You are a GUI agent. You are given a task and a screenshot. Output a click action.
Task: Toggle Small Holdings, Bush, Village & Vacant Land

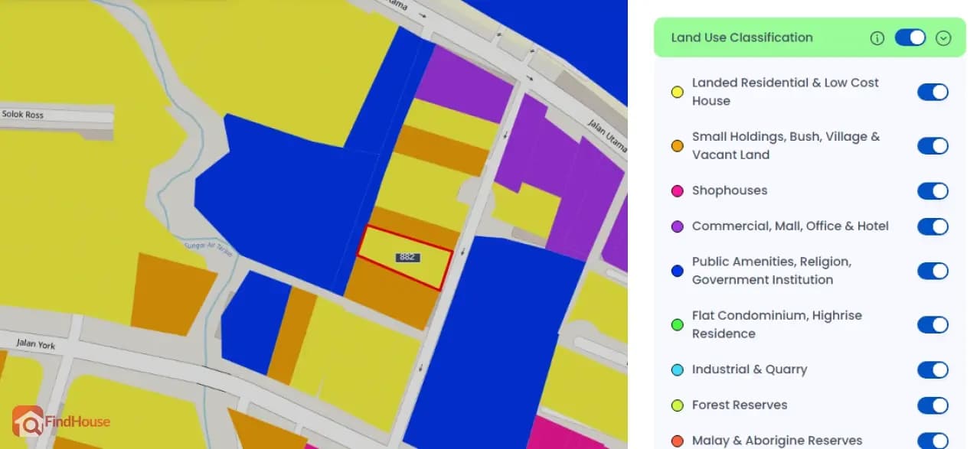[933, 145]
